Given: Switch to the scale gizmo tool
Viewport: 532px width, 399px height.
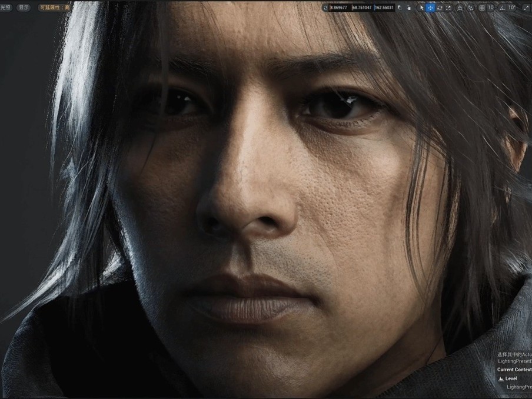Looking at the screenshot, I should pyautogui.click(x=448, y=8).
